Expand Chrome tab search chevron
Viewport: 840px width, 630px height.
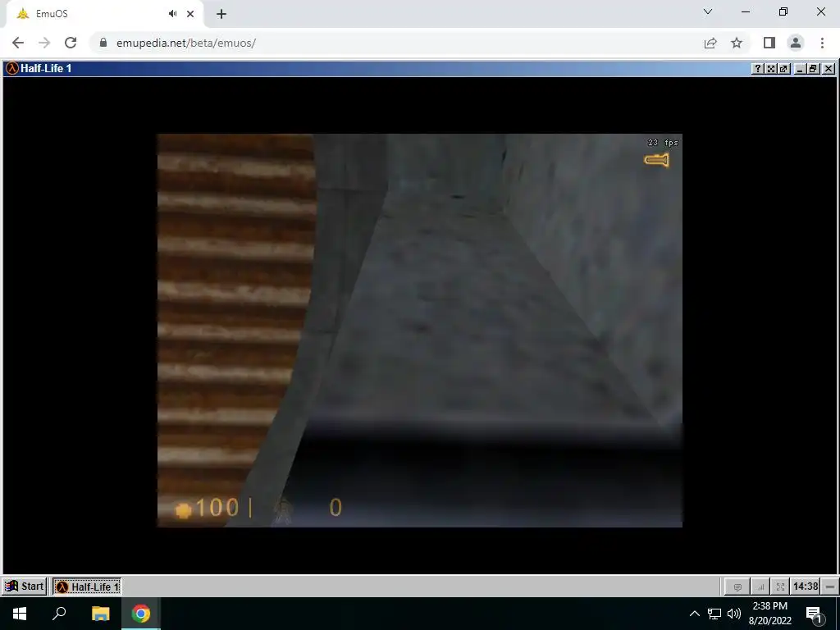(x=708, y=11)
